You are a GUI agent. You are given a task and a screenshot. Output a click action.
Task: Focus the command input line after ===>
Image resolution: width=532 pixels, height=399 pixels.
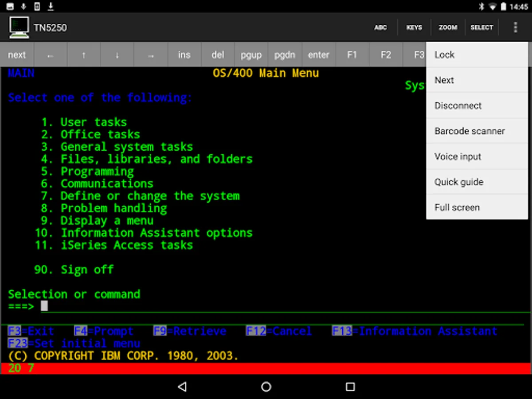pos(286,306)
